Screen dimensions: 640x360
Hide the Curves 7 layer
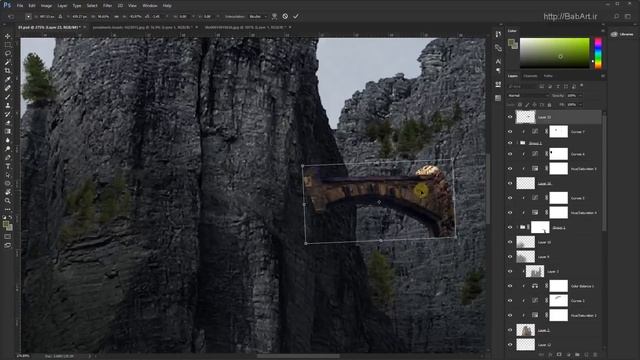(510, 131)
